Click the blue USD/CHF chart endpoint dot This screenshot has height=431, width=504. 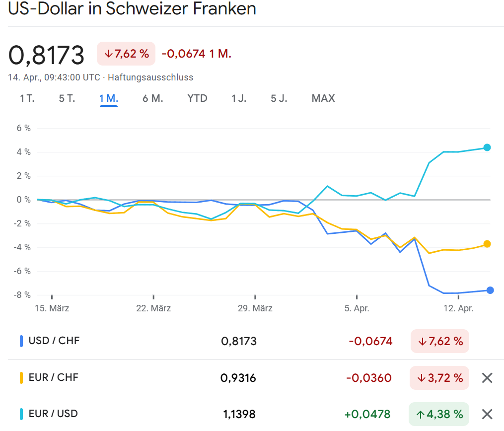(490, 290)
